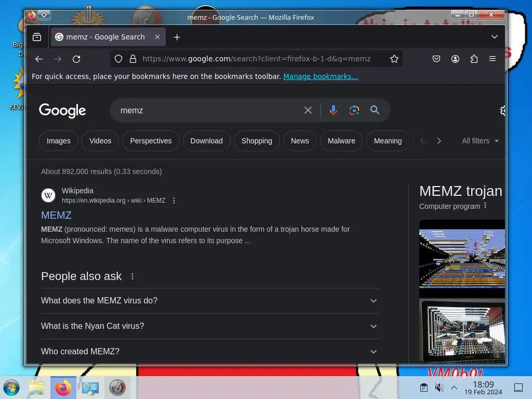
Task: Bookmark this page with the star icon
Action: tap(394, 59)
